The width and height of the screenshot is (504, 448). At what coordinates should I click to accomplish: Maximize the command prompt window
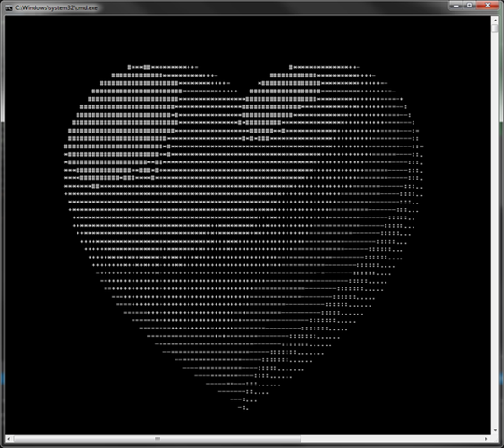[x=469, y=6]
